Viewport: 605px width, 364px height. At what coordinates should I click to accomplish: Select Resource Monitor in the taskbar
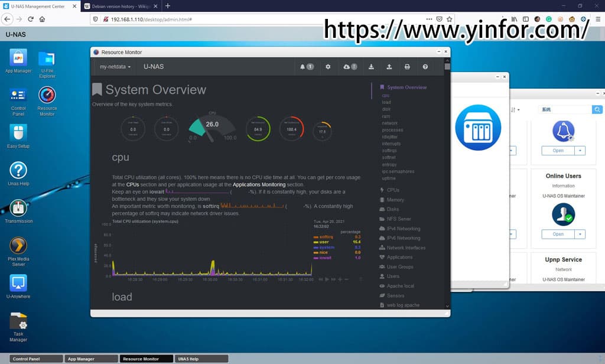tap(147, 359)
